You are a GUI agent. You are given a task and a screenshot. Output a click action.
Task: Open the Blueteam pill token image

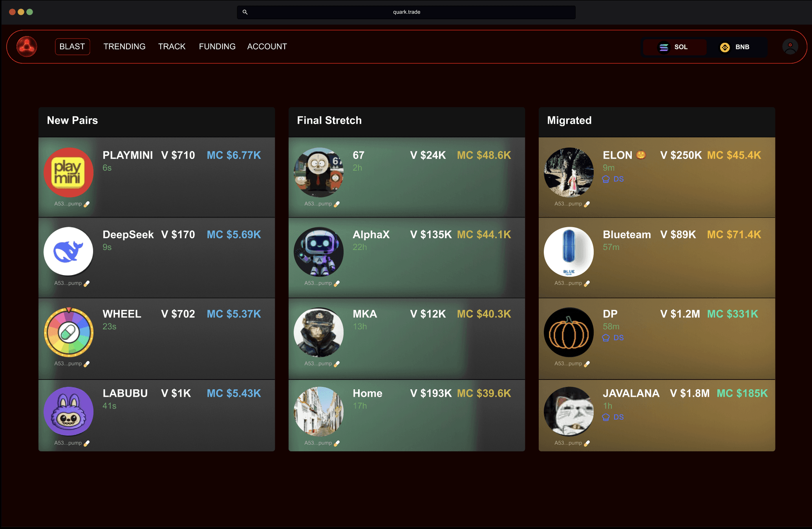[569, 252]
